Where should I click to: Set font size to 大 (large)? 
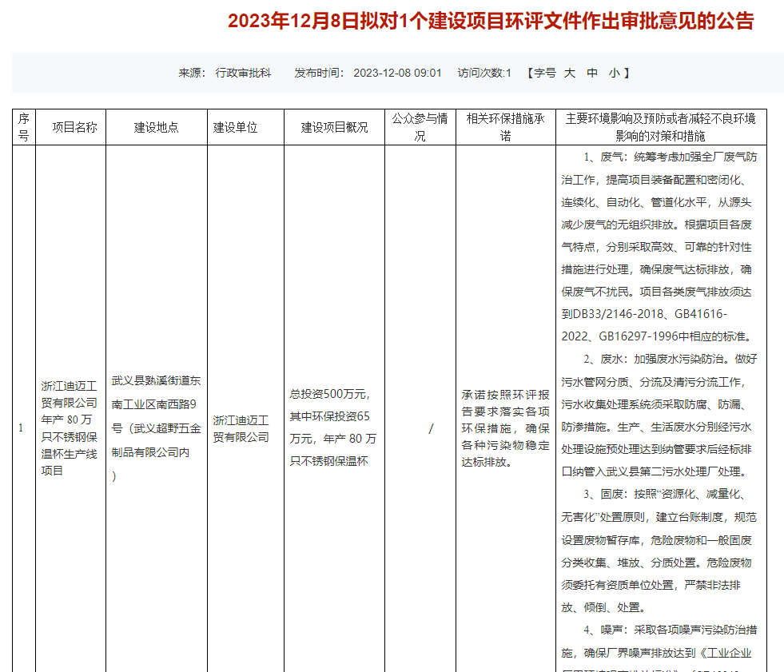(570, 73)
